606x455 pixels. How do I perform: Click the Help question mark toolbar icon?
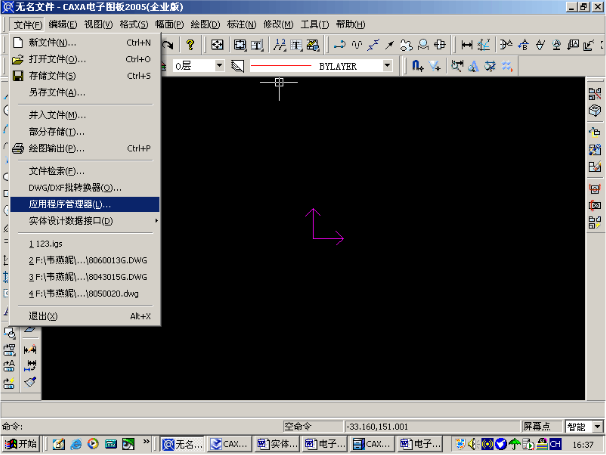190,44
